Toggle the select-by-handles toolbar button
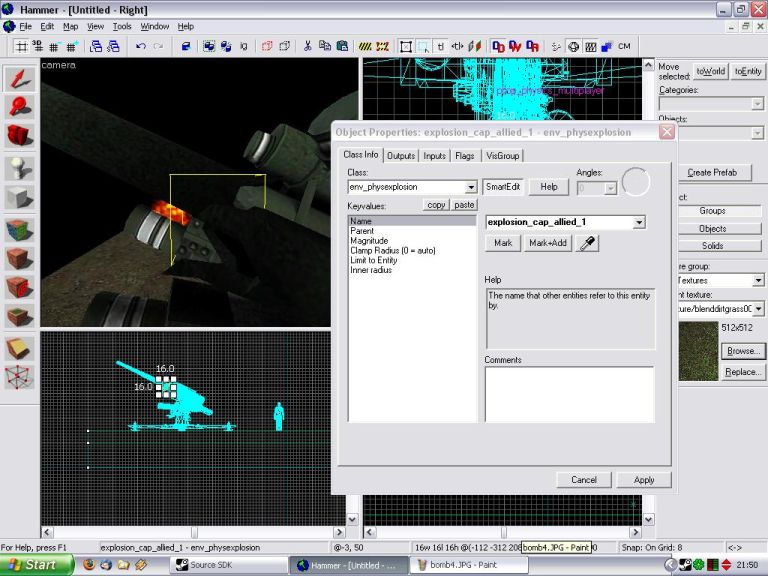Image resolution: width=768 pixels, height=576 pixels. [406, 47]
